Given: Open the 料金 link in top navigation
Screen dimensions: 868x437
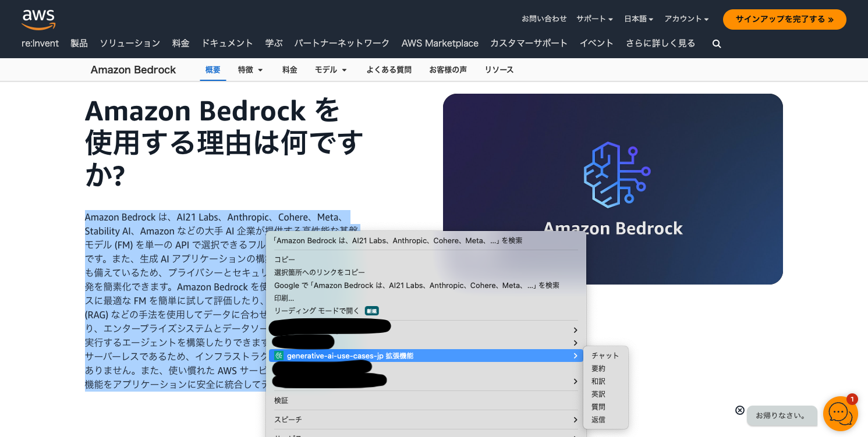Looking at the screenshot, I should [x=181, y=44].
